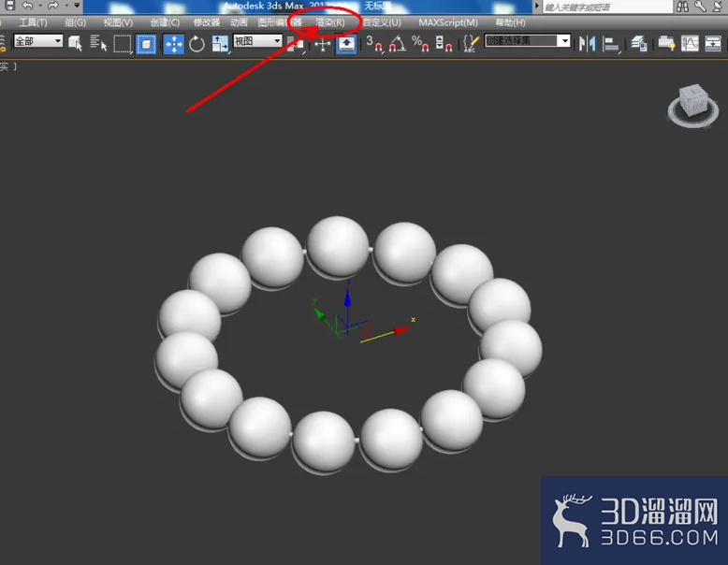Click the satellite dish Communication Center icon

718,6
